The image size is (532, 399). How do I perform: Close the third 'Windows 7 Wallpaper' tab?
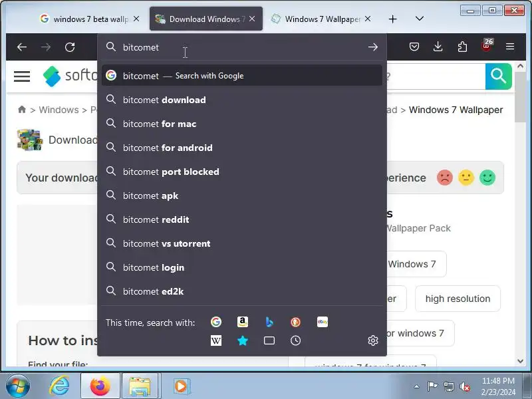[x=368, y=19]
